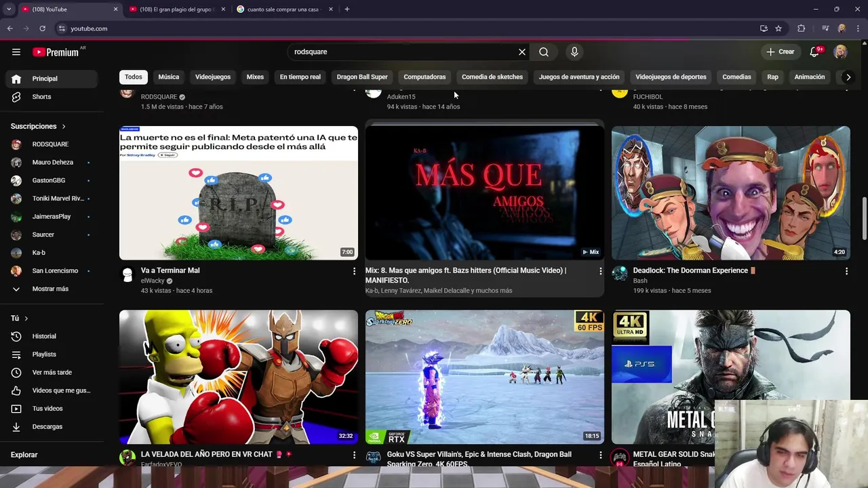Viewport: 868px width, 488px height.
Task: Select the Comedia de sketches chip
Action: (x=492, y=77)
